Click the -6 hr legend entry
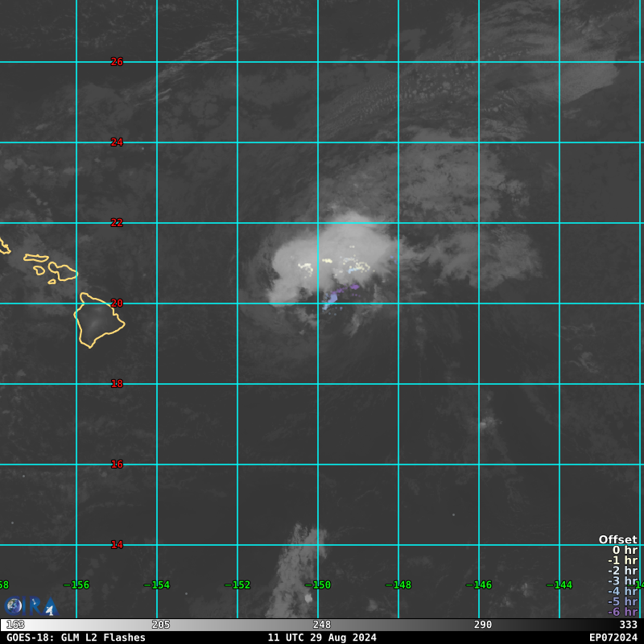The height and width of the screenshot is (644, 644). coord(622,612)
